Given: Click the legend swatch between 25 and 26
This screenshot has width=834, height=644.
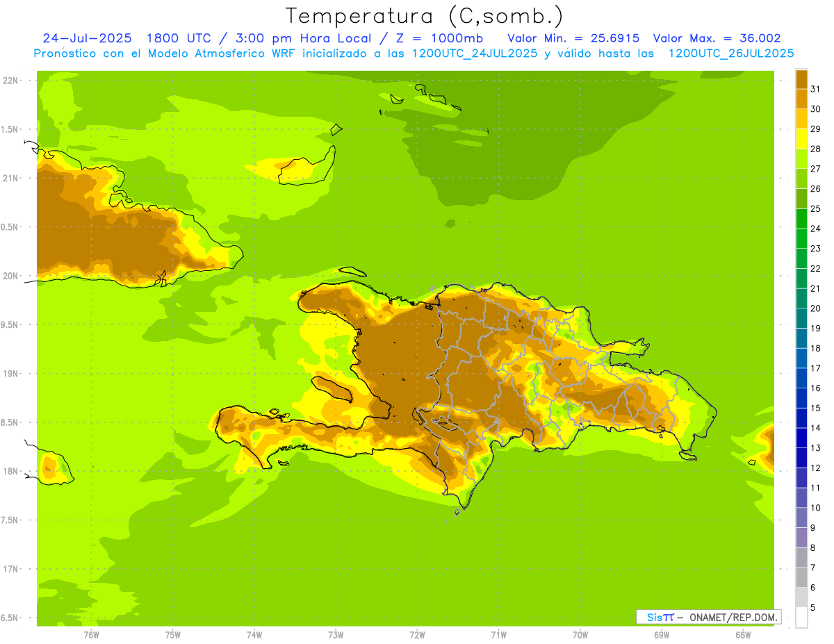Looking at the screenshot, I should point(801,199).
